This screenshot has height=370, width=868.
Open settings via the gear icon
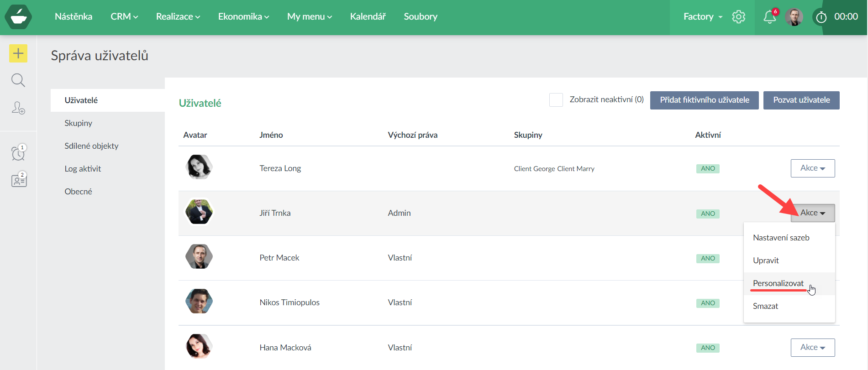(738, 17)
